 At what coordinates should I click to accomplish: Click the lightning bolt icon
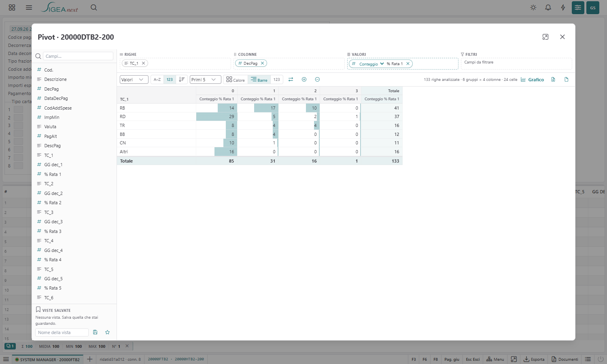[563, 8]
